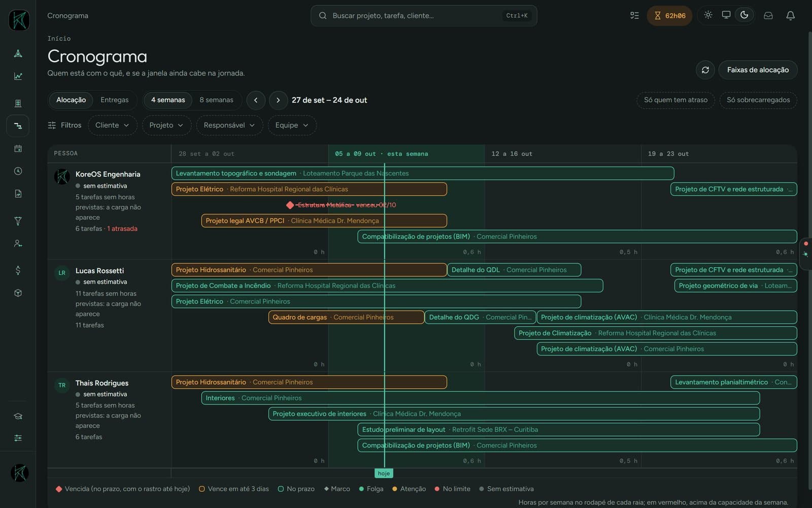The width and height of the screenshot is (812, 508).
Task: Open the line chart icon in sidebar
Action: click(x=18, y=76)
